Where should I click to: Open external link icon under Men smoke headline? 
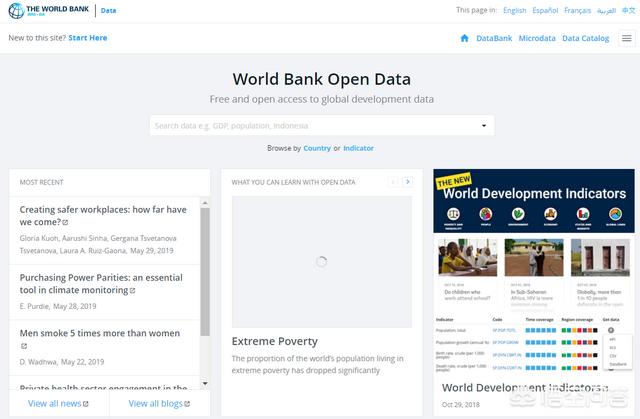click(x=24, y=346)
